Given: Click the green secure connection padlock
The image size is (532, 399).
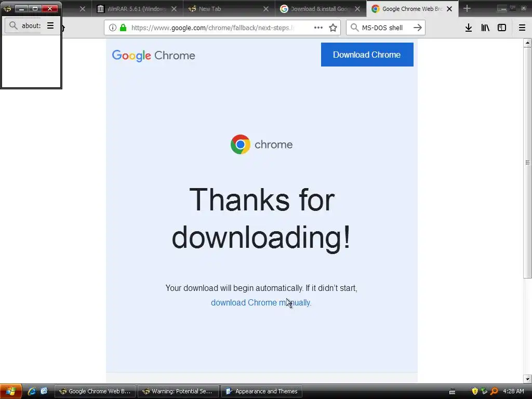Looking at the screenshot, I should (x=123, y=28).
